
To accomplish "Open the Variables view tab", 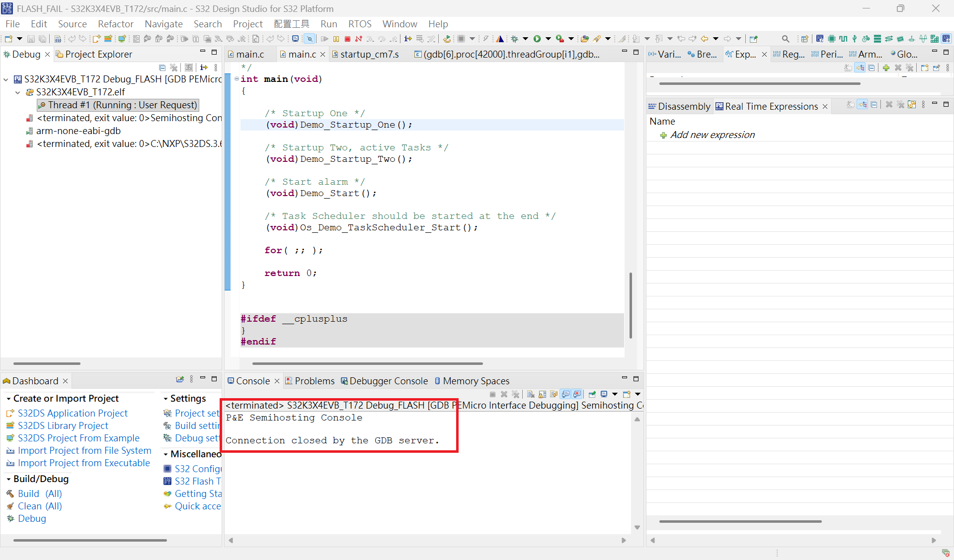I will [665, 54].
